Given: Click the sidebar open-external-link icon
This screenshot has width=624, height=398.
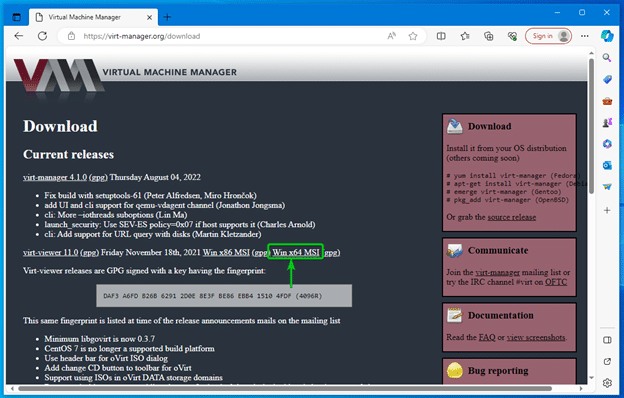Looking at the screenshot, I should (x=607, y=361).
